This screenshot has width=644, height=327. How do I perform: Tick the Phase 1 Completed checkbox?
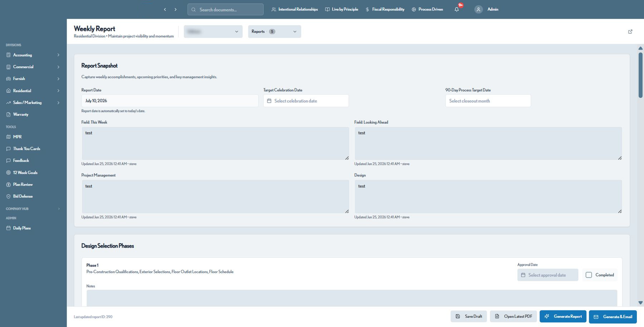pos(589,275)
